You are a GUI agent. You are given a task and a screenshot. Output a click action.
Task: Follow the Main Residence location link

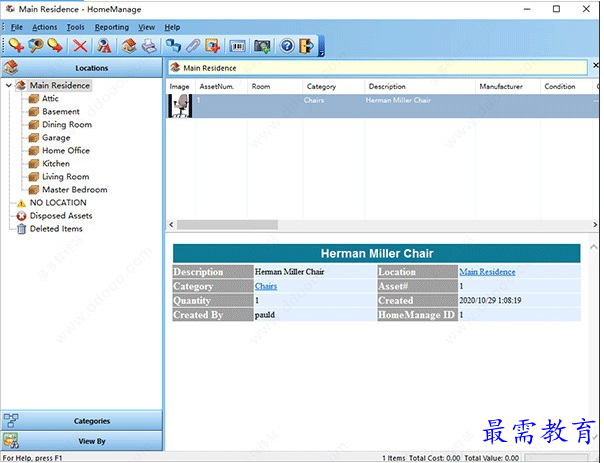coord(487,272)
